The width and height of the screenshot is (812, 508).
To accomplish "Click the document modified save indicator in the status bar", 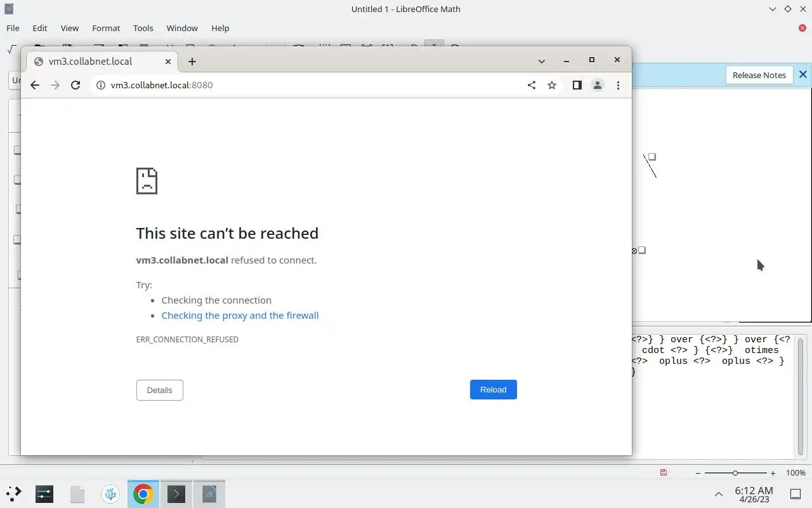I will click(x=663, y=472).
